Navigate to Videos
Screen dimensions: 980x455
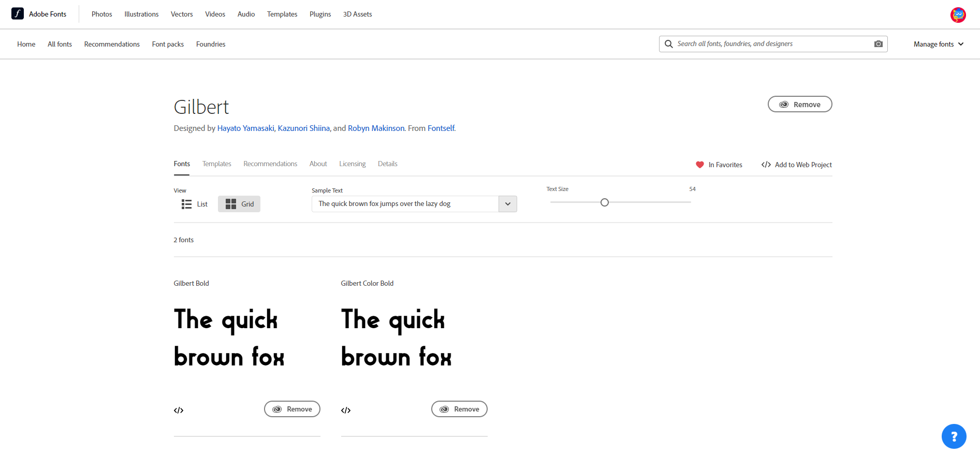click(x=215, y=14)
